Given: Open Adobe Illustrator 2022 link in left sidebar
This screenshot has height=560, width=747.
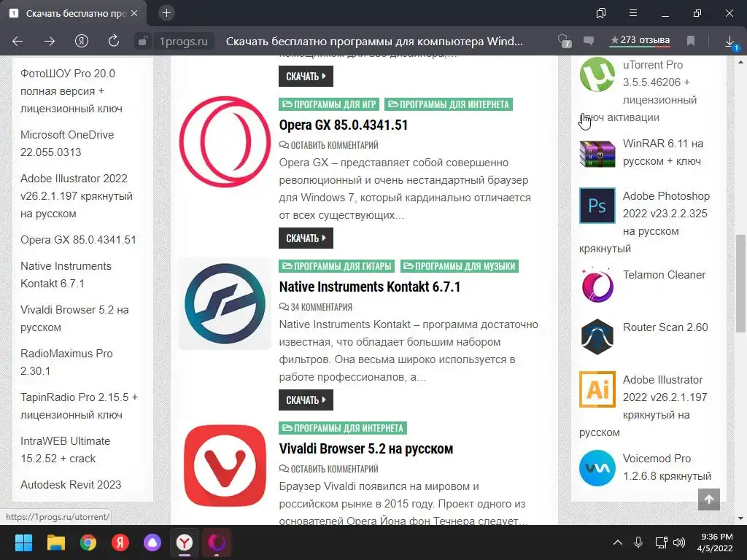Looking at the screenshot, I should (76, 195).
